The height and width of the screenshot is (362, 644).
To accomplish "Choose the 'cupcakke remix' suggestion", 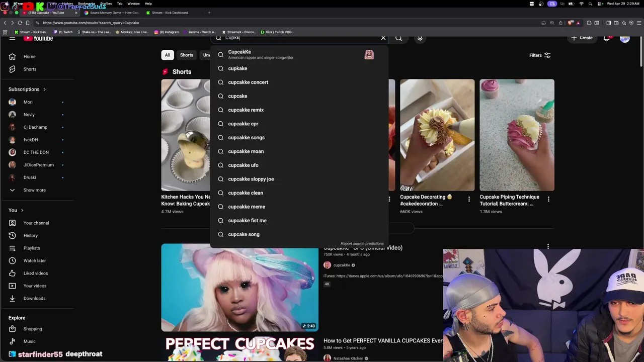I will click(x=299, y=110).
